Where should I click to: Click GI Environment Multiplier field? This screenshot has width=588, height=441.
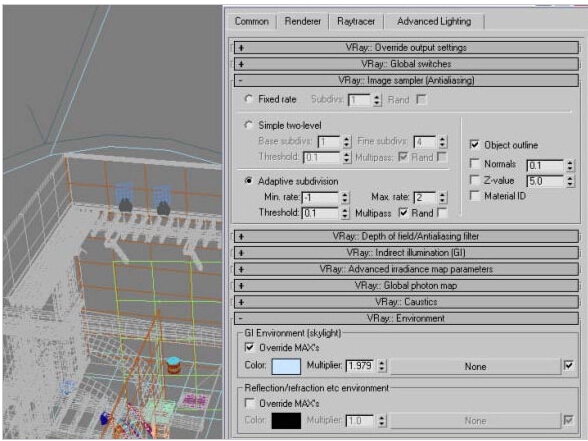point(360,365)
